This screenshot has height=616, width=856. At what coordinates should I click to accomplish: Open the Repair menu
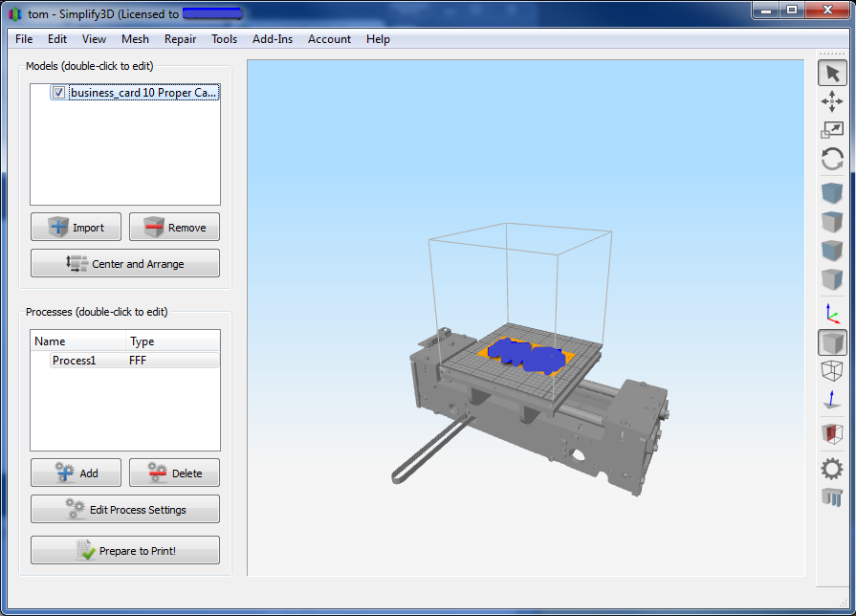click(180, 39)
